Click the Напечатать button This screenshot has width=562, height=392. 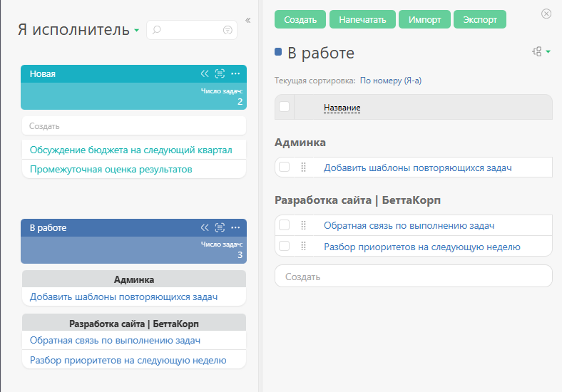(362, 19)
